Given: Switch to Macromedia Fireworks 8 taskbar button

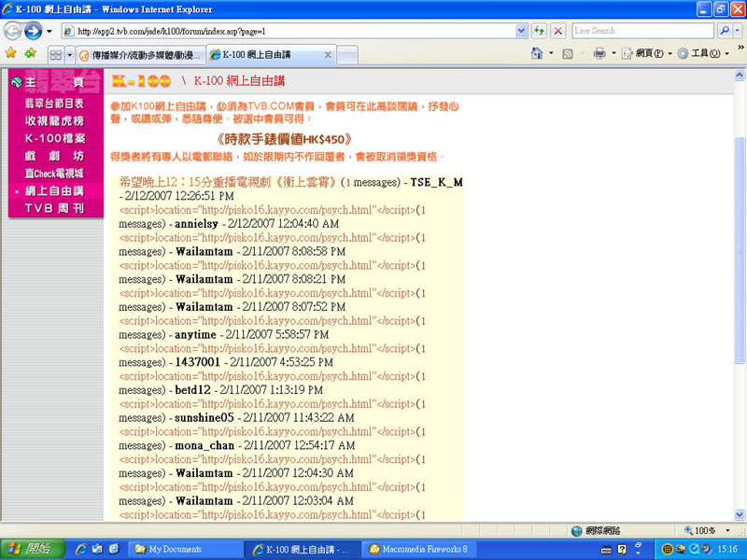Looking at the screenshot, I should tap(418, 549).
